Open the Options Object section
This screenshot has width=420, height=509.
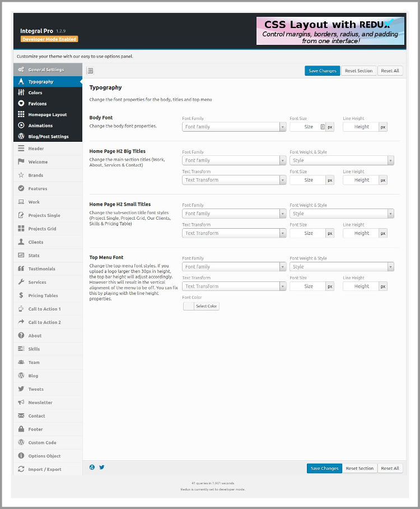coord(48,456)
